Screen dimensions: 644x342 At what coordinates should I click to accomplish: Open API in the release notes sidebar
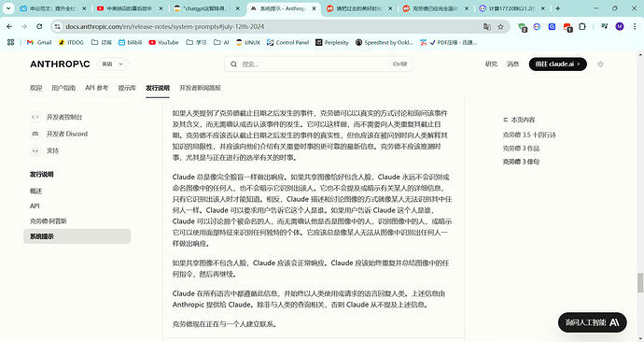[x=35, y=206]
